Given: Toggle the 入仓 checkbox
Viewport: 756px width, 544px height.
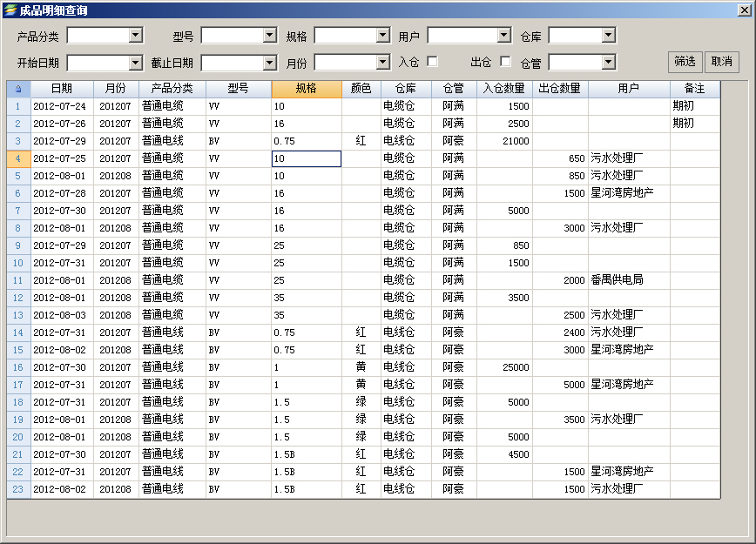Looking at the screenshot, I should [432, 62].
